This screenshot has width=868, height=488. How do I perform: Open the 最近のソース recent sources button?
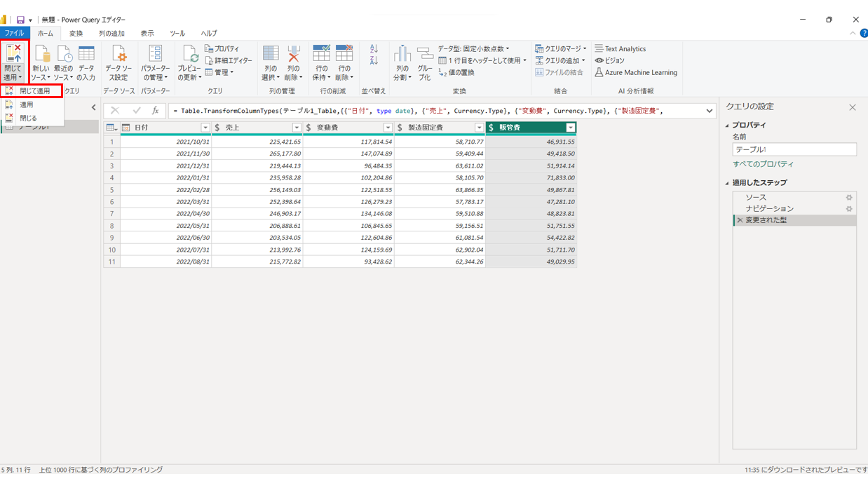click(64, 63)
